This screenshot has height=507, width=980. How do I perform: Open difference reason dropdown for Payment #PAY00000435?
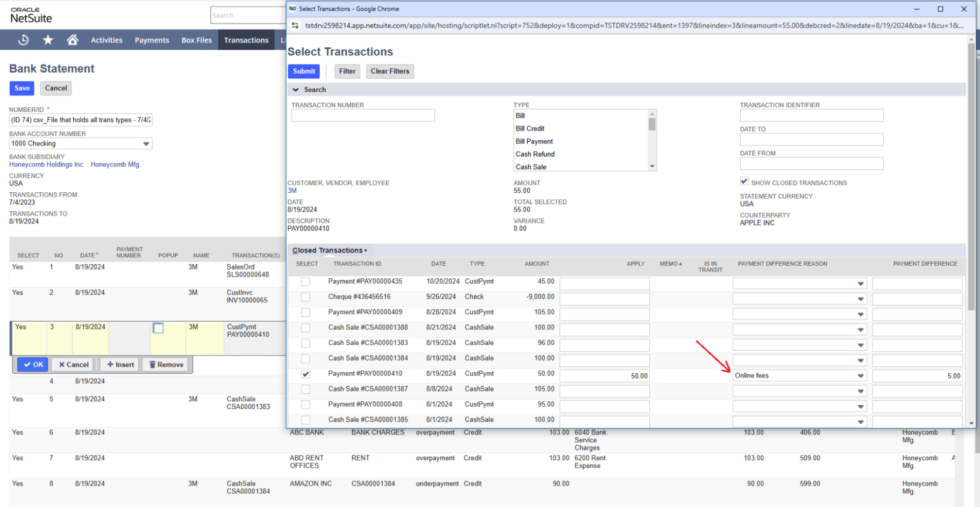point(861,284)
